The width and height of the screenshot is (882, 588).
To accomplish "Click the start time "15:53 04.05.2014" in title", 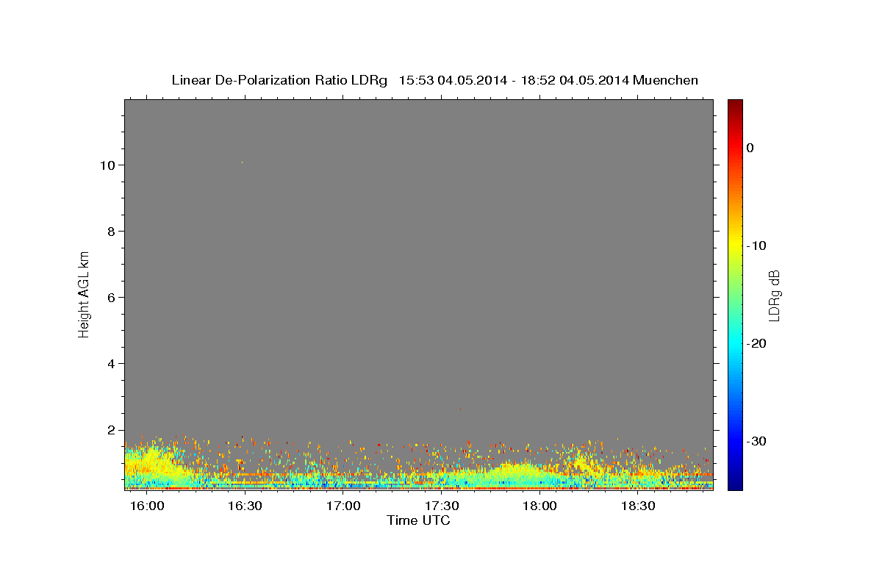I will [452, 80].
